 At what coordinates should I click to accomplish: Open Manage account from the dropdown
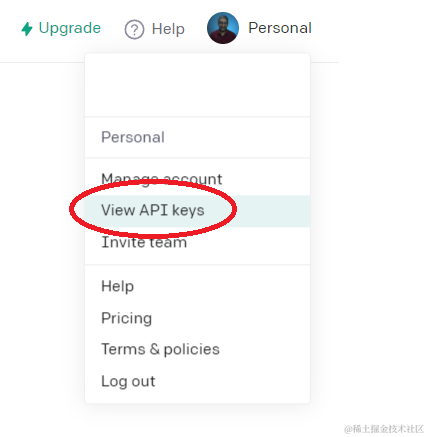click(x=197, y=179)
